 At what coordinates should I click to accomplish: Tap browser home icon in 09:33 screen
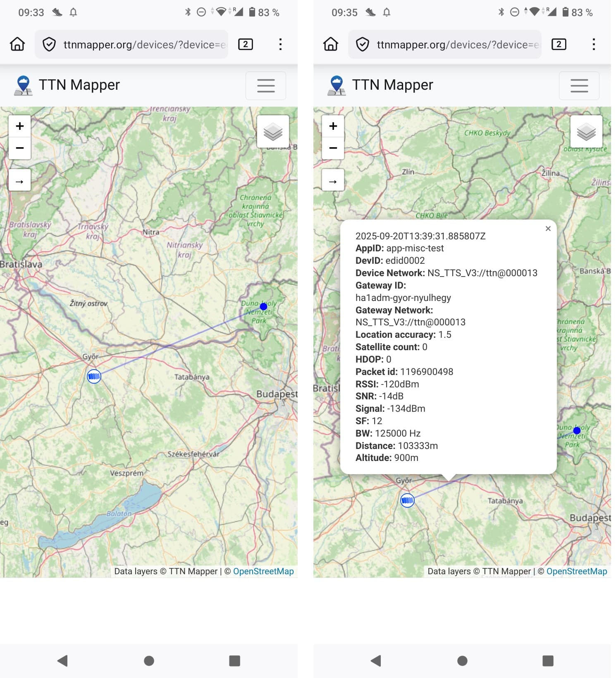(17, 44)
